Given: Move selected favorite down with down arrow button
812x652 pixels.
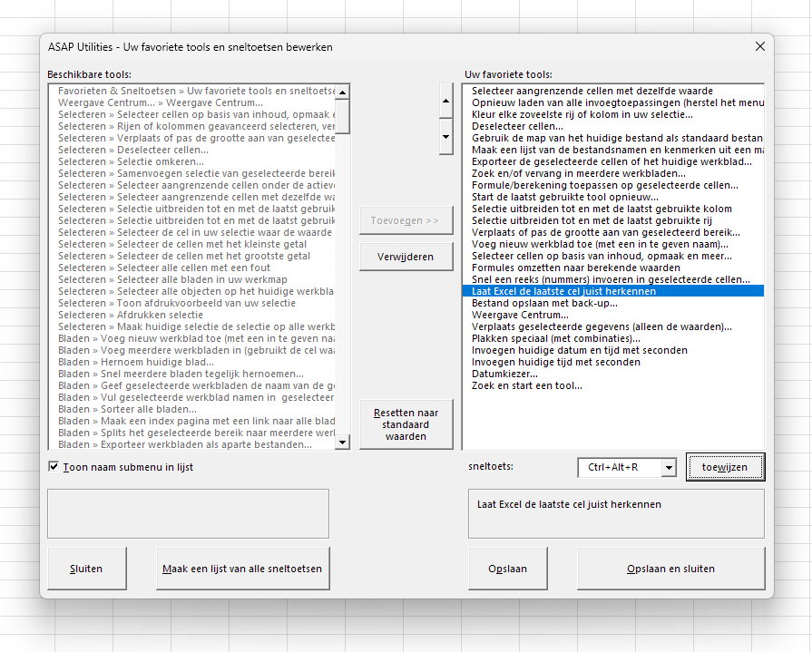Looking at the screenshot, I should pos(445,137).
